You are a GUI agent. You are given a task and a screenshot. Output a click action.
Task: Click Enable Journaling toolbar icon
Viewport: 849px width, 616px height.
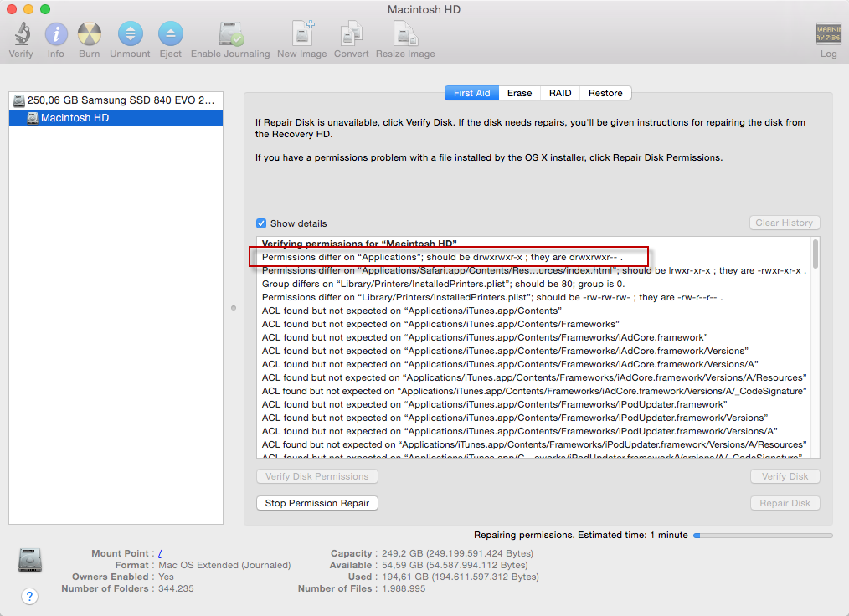click(x=230, y=33)
